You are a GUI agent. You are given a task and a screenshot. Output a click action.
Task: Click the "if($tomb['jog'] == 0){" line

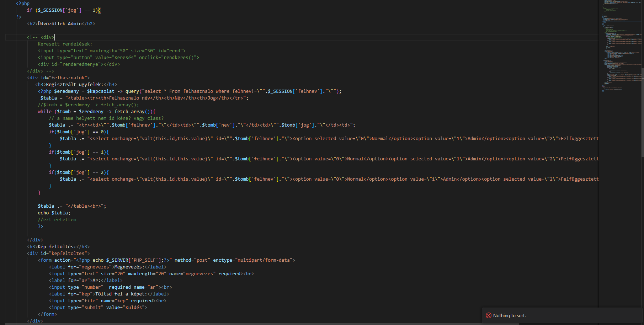(x=79, y=132)
